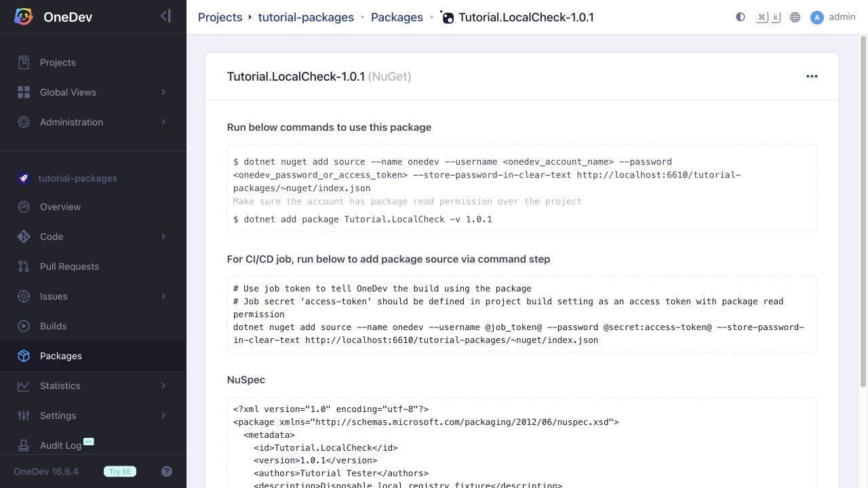Screen dimensions: 868x488
Task: Click the Settings sliders icon
Action: pos(24,415)
